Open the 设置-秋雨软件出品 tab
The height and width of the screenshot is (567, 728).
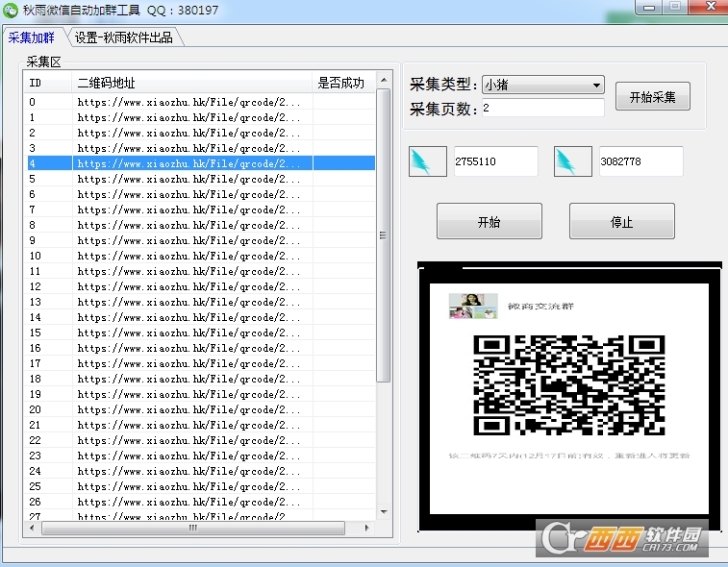[x=123, y=37]
